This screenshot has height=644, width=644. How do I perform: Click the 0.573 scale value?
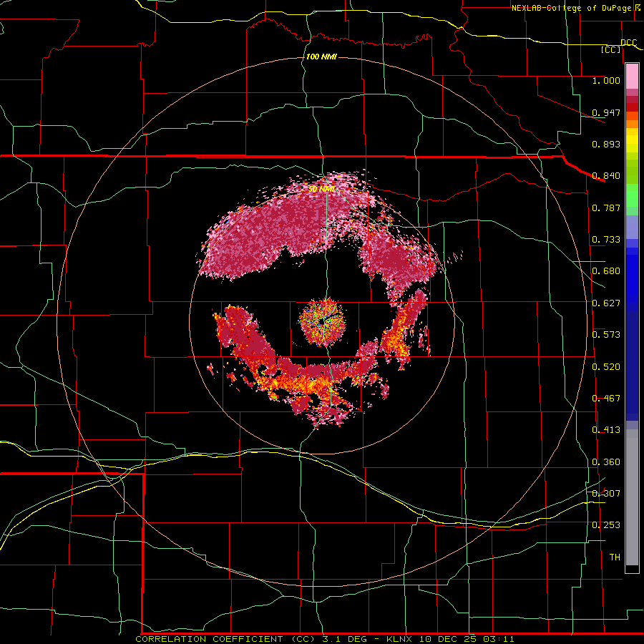pyautogui.click(x=606, y=335)
